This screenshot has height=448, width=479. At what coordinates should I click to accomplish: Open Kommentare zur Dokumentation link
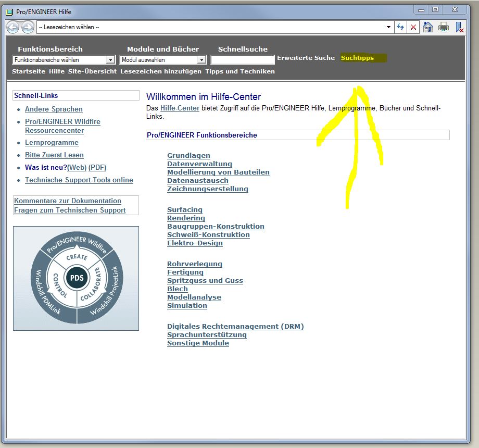coord(68,201)
